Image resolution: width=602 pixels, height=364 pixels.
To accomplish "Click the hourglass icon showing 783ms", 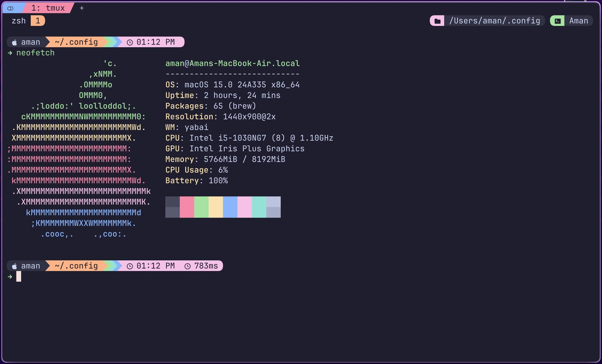I will pos(187,266).
